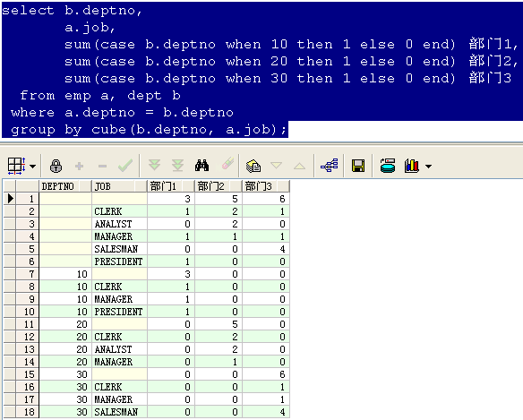
Task: Click the 'where a.deptno = b.deptno' SQL line
Action: tap(122, 113)
